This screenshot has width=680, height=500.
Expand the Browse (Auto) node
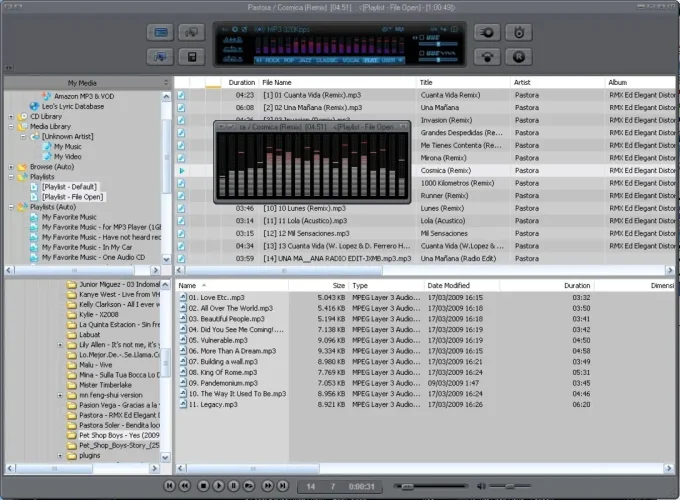coord(11,166)
